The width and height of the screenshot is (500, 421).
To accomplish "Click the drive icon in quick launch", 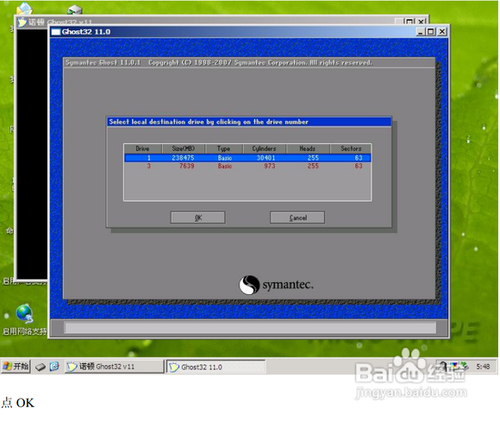I will point(40,367).
